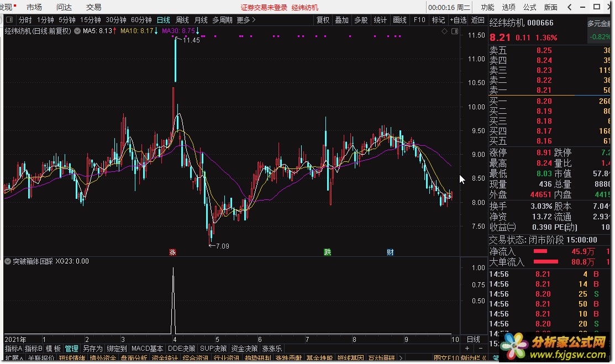
Task: Click the green 跌 event marker
Action: 328,252
